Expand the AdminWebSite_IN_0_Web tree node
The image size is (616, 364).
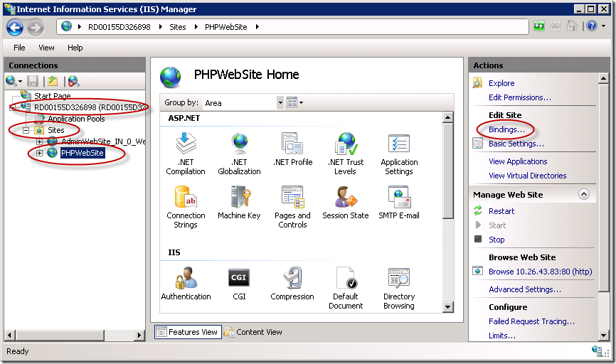click(39, 141)
